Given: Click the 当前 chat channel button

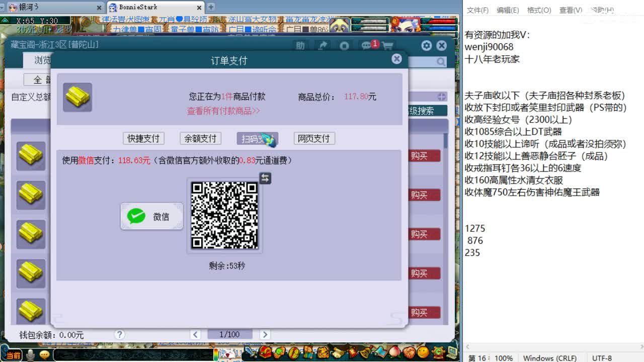Looking at the screenshot, I should pyautogui.click(x=13, y=355).
